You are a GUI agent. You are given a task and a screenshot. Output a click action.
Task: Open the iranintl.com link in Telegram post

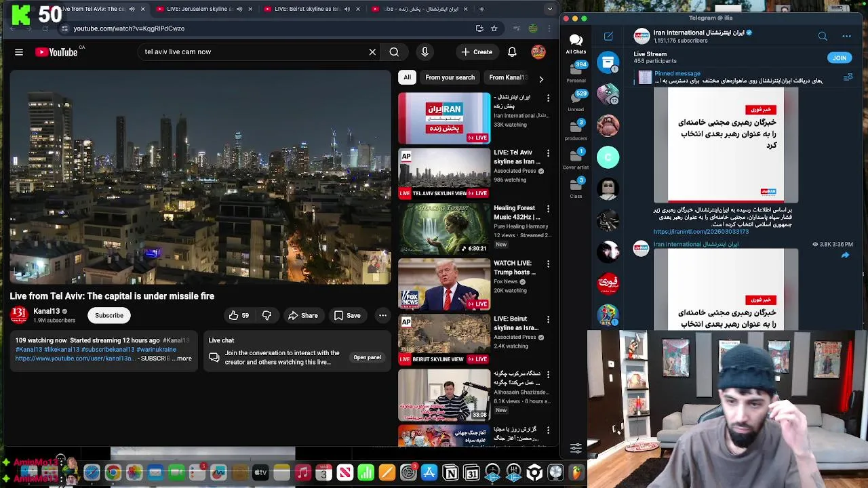(x=701, y=232)
